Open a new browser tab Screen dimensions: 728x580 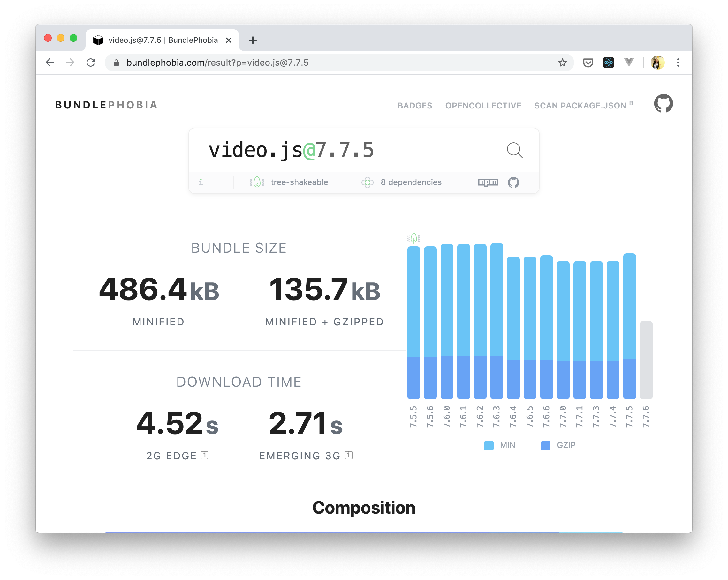pos(253,40)
